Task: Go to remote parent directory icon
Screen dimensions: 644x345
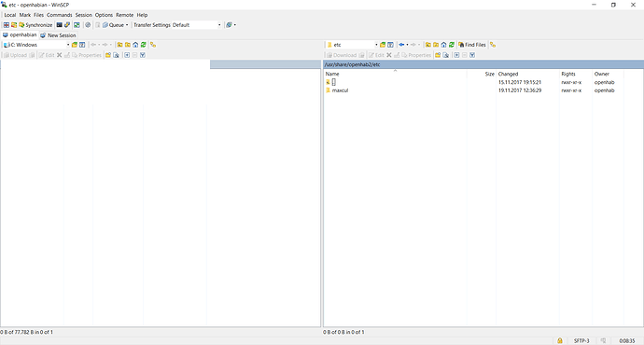Action: (428, 45)
